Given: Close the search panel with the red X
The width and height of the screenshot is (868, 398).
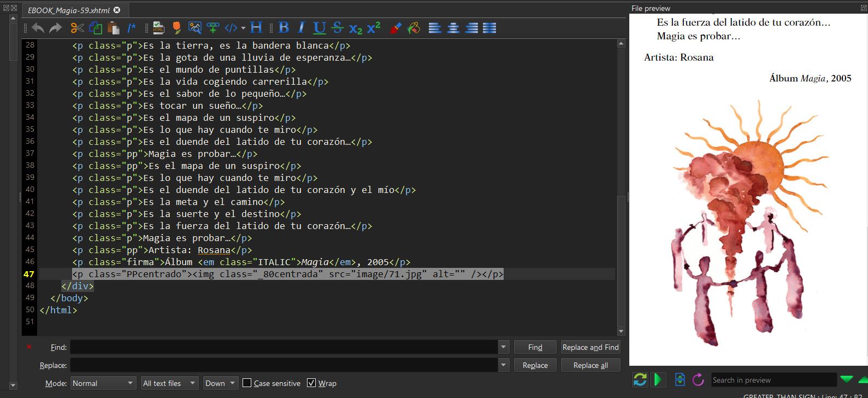Looking at the screenshot, I should click(29, 347).
